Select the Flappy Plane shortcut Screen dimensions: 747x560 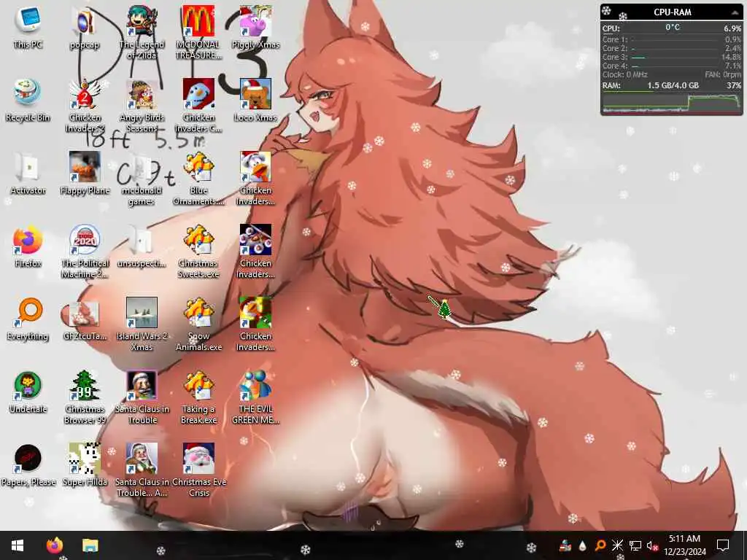pyautogui.click(x=85, y=174)
